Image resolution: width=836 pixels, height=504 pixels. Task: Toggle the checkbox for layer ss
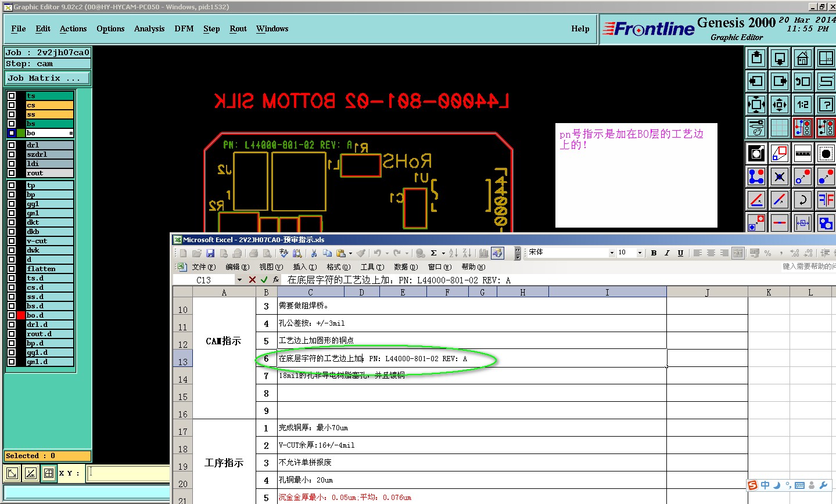pos(12,114)
